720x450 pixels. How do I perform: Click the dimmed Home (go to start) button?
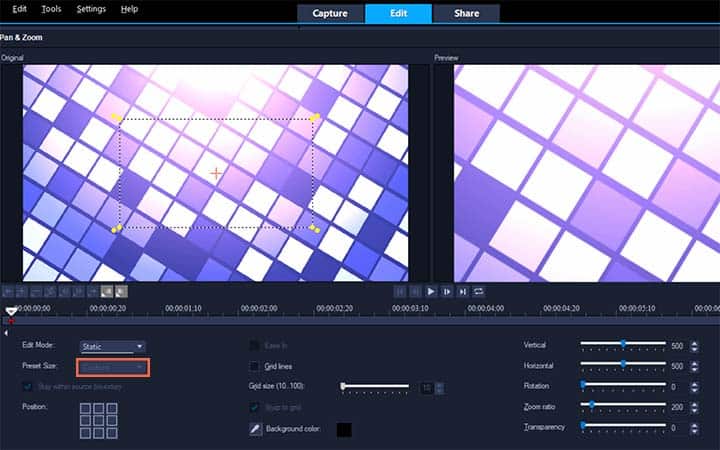pos(399,292)
